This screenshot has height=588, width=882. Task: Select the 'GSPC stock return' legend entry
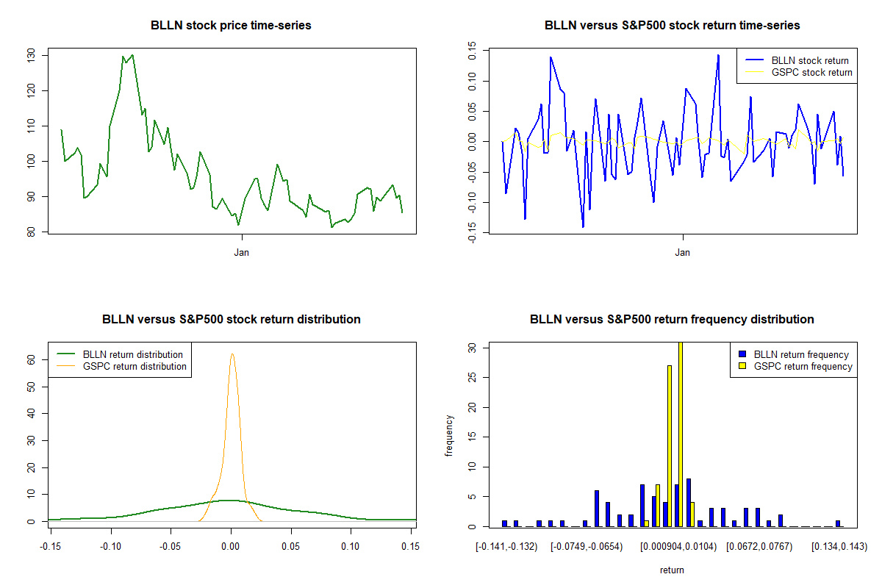[811, 72]
